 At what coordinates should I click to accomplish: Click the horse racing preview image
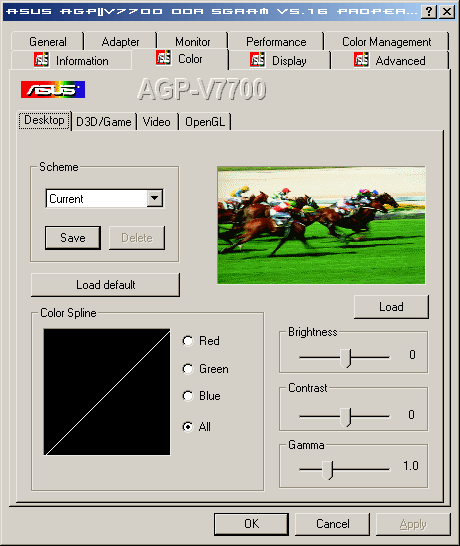[321, 225]
